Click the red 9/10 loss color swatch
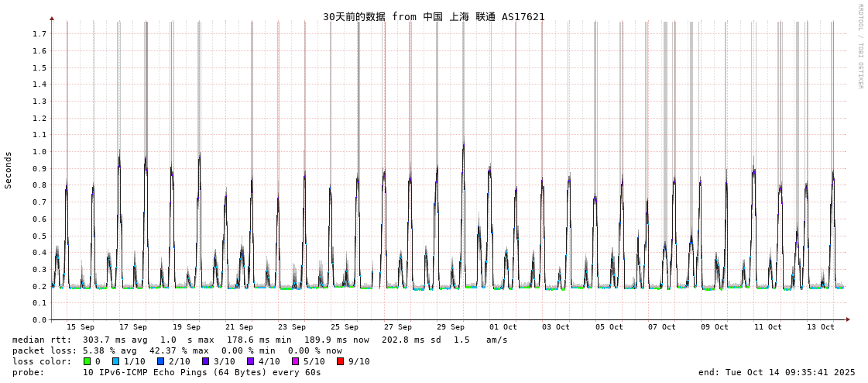Screen dimensions: 868x383 (341, 361)
